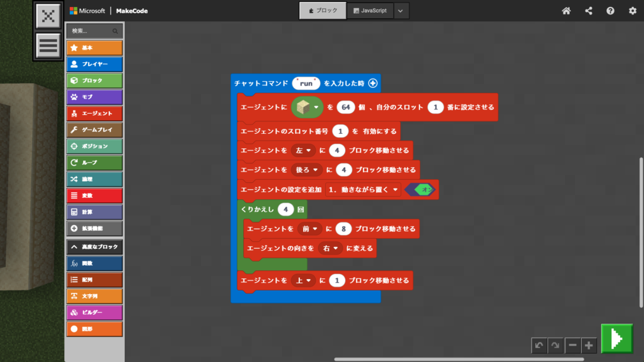The height and width of the screenshot is (362, 644).
Task: Open the エージェント block category
Action: (94, 113)
